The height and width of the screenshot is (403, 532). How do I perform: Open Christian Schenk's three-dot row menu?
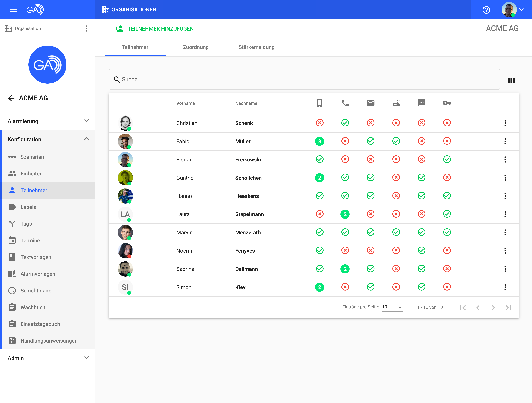point(505,123)
